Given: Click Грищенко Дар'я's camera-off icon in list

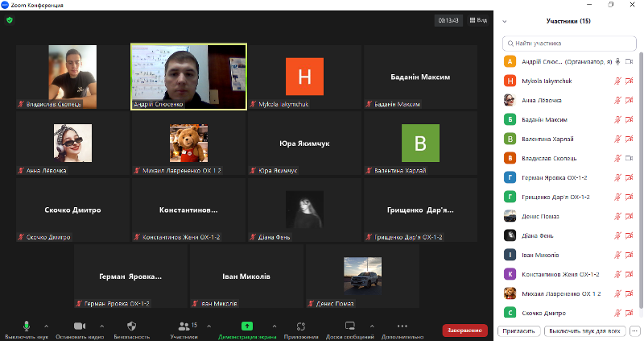Looking at the screenshot, I should 630,197.
